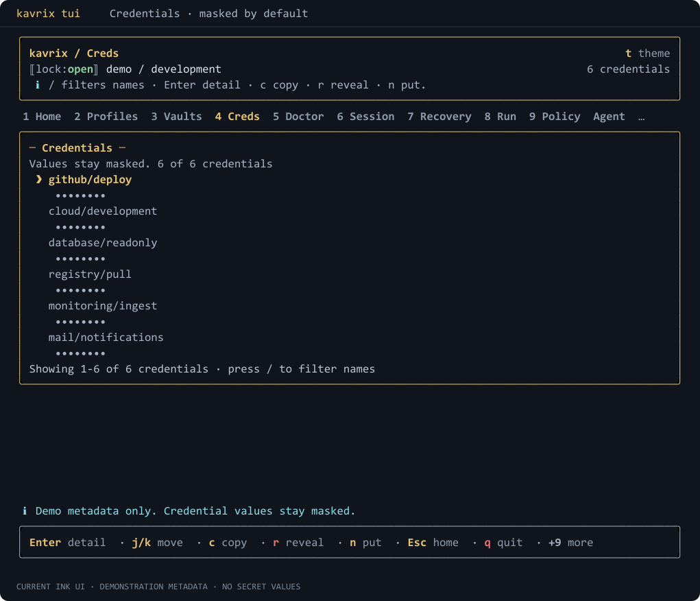
Task: Select the 9 Policy tab
Action: pos(555,117)
